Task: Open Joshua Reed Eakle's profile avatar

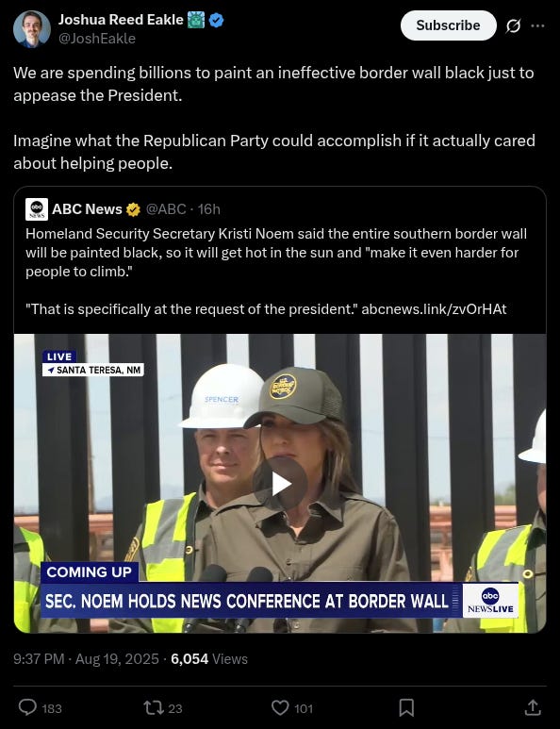Action: (x=32, y=29)
